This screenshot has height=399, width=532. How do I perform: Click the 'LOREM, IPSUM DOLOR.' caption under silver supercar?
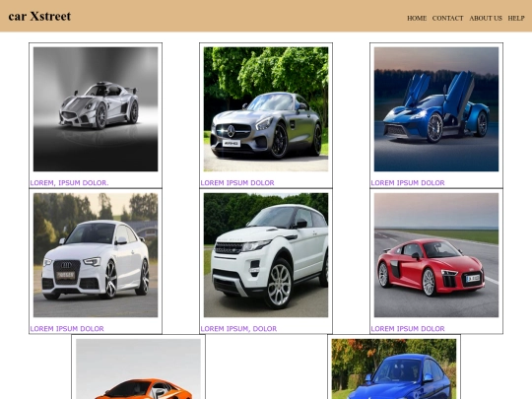tap(69, 183)
